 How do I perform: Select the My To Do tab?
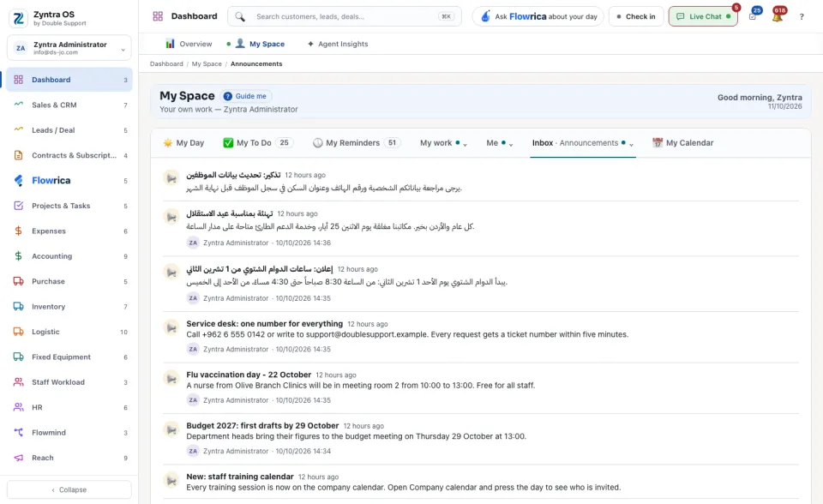[x=258, y=143]
